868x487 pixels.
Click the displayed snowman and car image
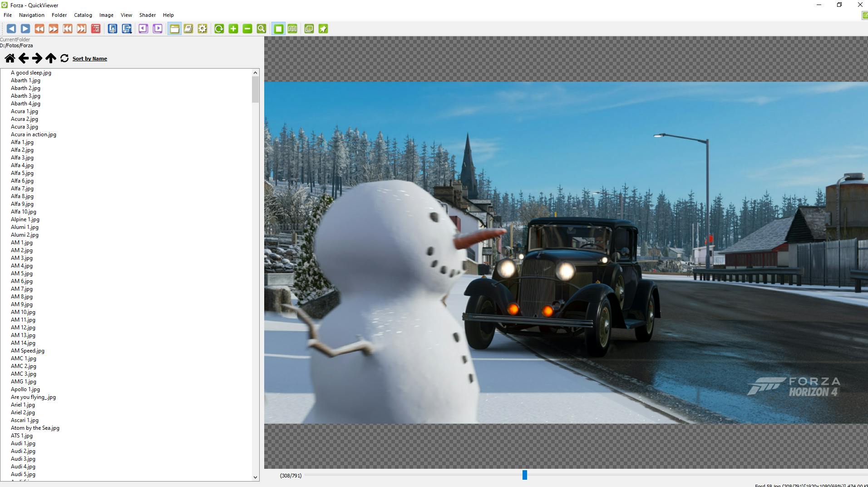click(x=566, y=253)
